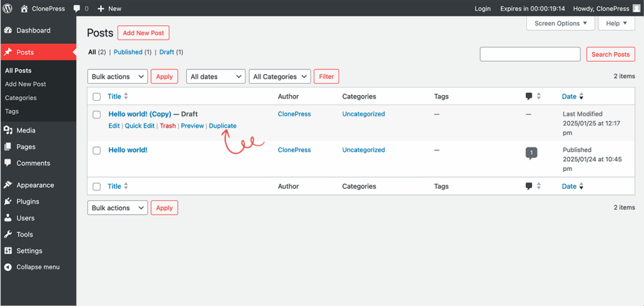This screenshot has width=644, height=306.
Task: Open Categories submenu item
Action: [x=21, y=98]
